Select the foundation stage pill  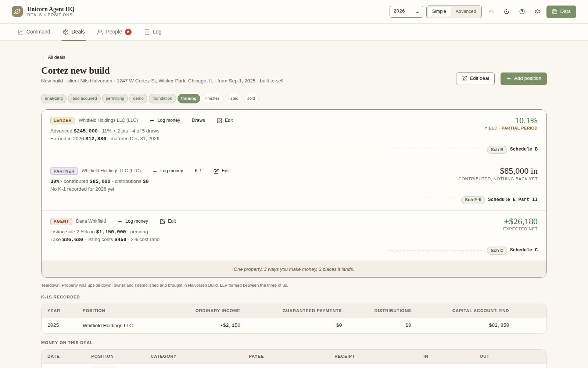point(162,99)
